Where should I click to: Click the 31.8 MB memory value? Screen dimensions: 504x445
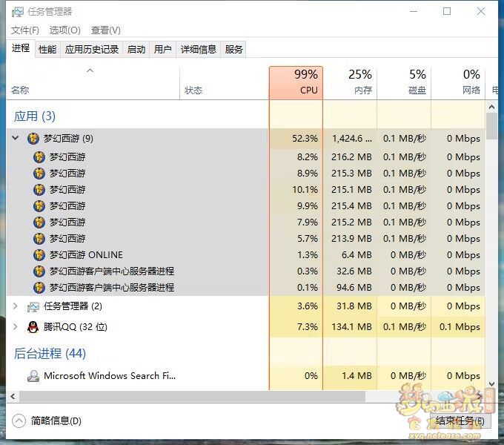tap(354, 306)
